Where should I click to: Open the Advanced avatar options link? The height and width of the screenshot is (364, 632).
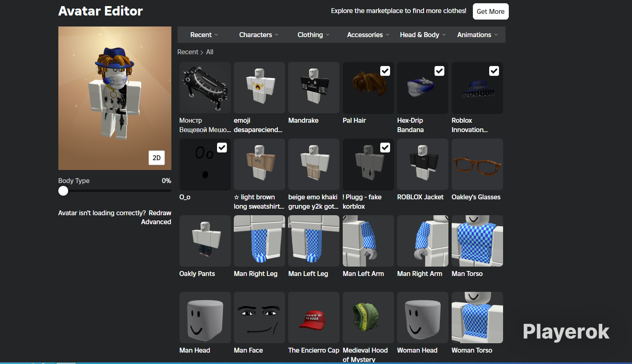(x=156, y=222)
